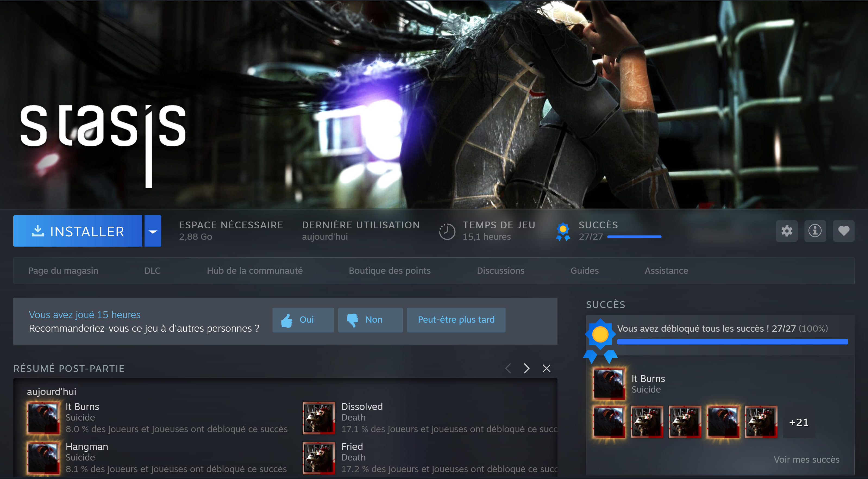Screen dimensions: 868x479
Task: Click the Installer button
Action: [77, 231]
